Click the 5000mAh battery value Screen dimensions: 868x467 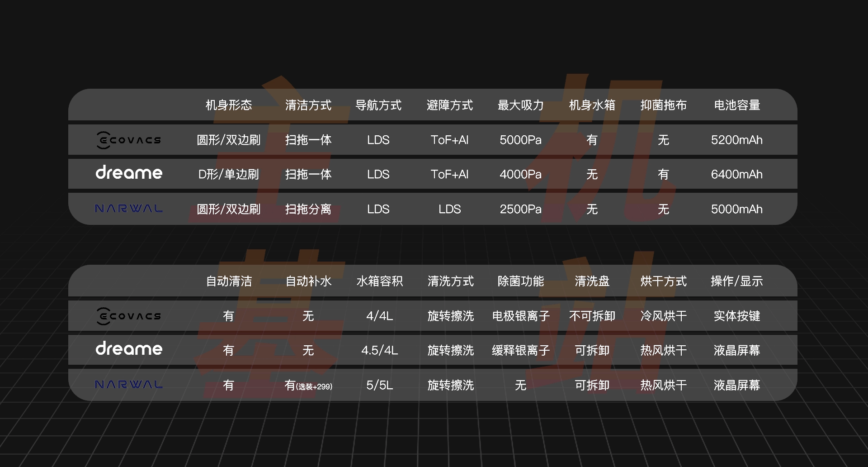[737, 210]
